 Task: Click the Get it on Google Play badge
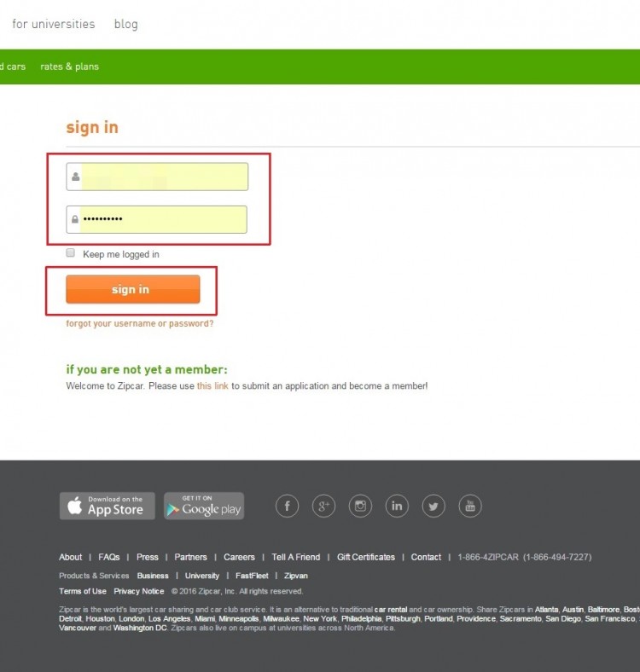tap(204, 506)
